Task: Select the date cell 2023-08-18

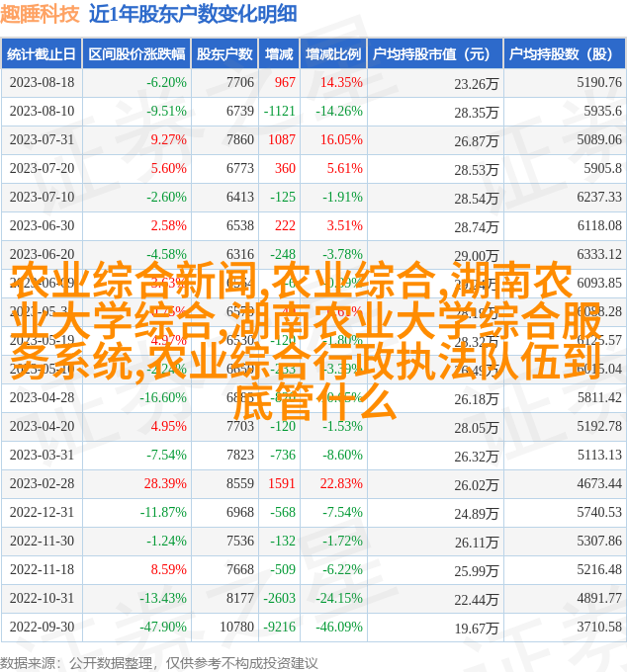Action: coord(42,82)
